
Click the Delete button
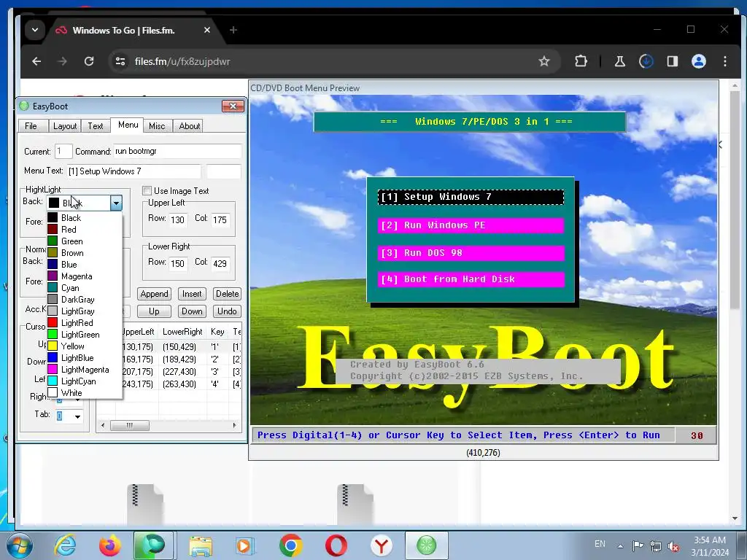click(x=228, y=294)
